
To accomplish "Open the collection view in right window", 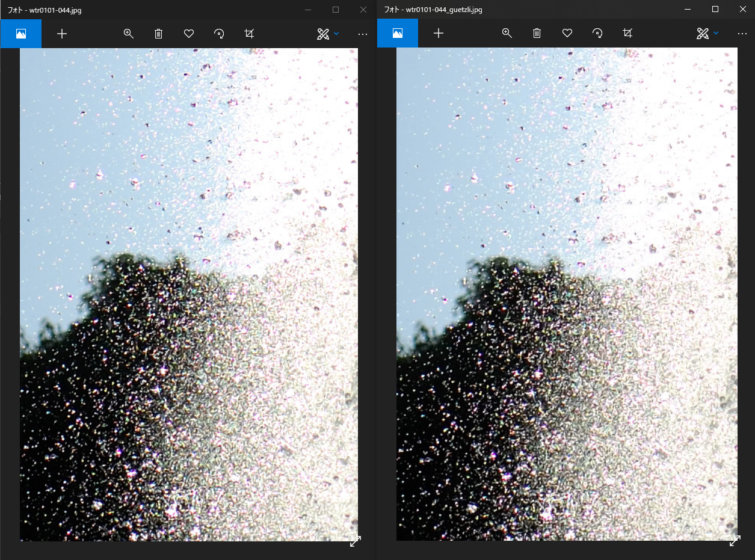I will click(398, 34).
